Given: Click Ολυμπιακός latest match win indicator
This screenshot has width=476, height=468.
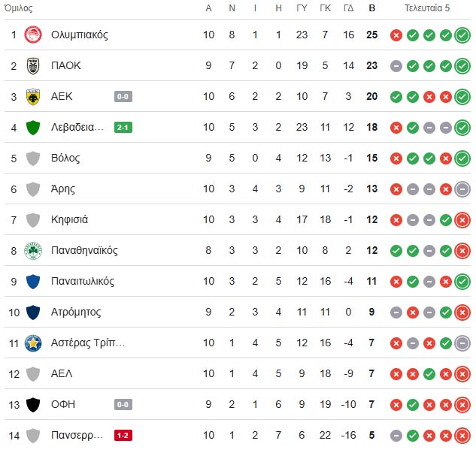Looking at the screenshot, I should click(x=462, y=35).
